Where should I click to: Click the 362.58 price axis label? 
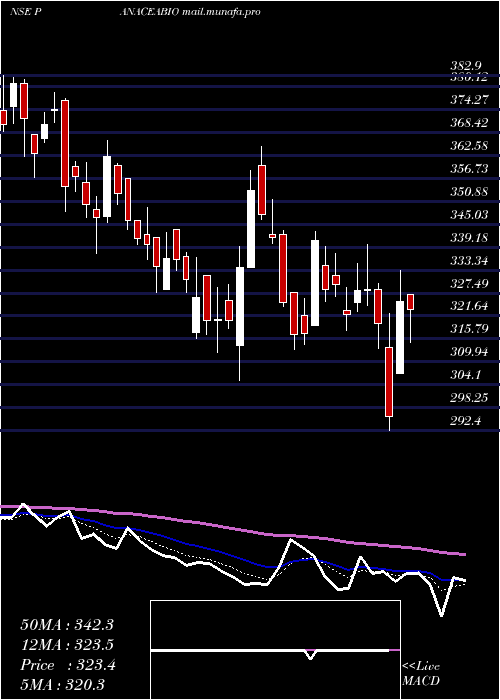coord(469,146)
